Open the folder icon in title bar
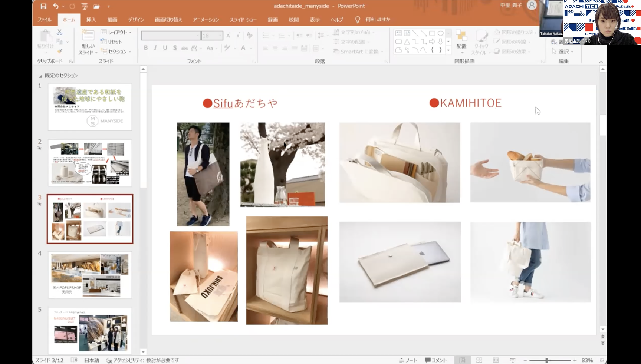The image size is (641, 364). click(96, 6)
